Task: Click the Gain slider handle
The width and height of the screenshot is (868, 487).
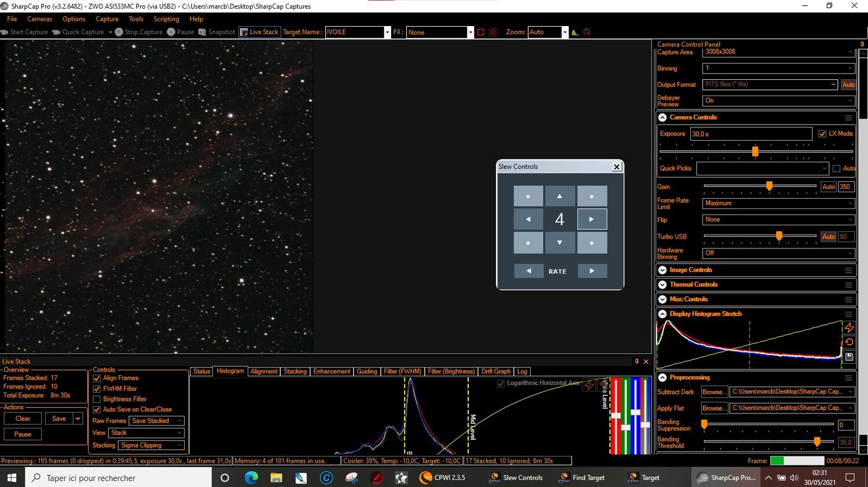Action: pos(769,186)
